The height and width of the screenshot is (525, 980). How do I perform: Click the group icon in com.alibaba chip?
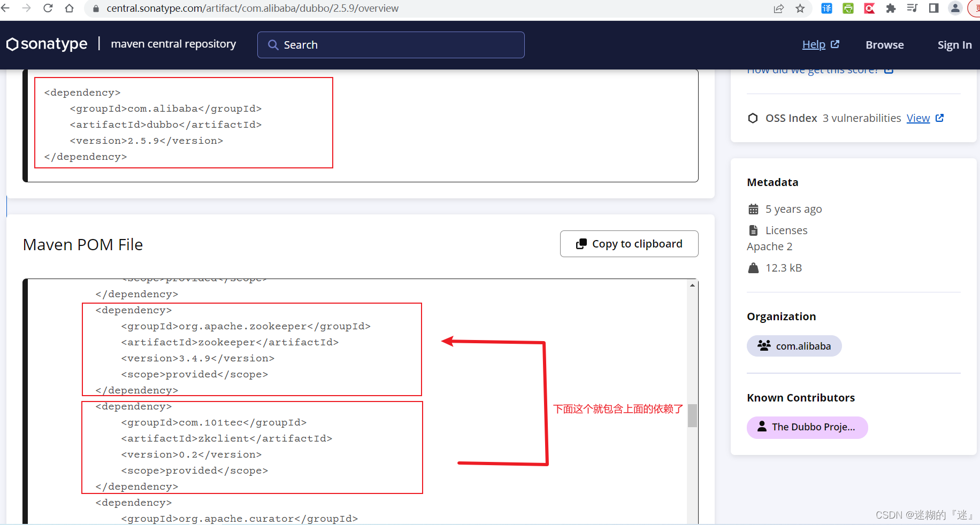coord(764,346)
